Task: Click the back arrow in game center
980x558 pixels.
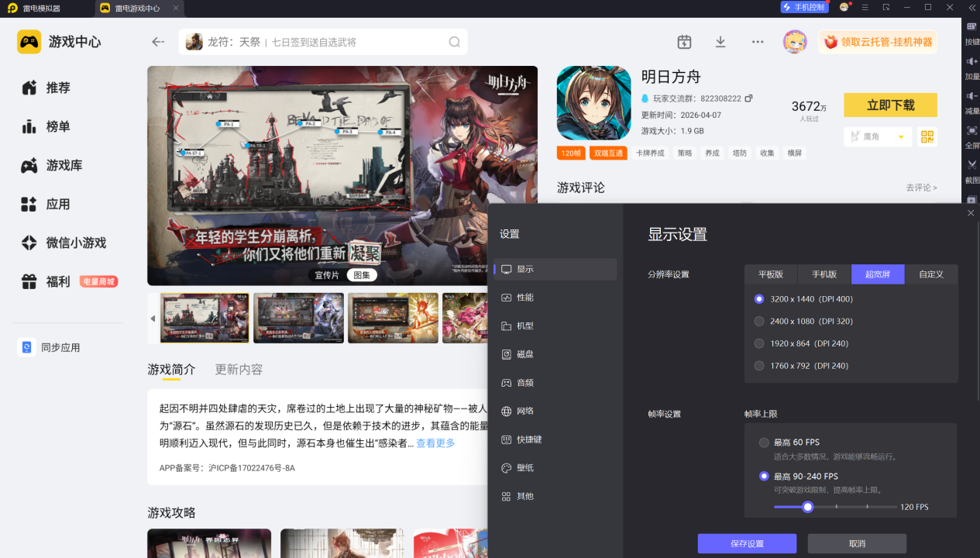Action: tap(158, 42)
